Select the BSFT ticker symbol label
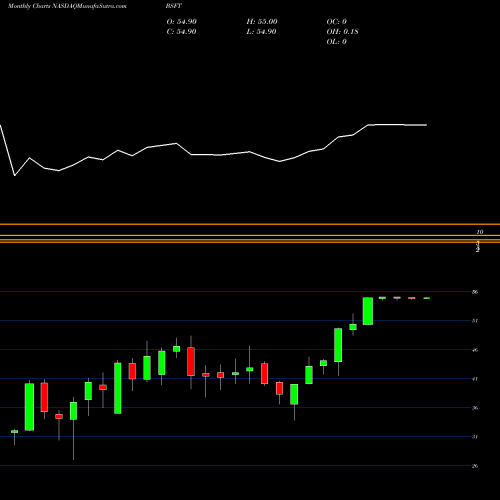 (x=174, y=6)
